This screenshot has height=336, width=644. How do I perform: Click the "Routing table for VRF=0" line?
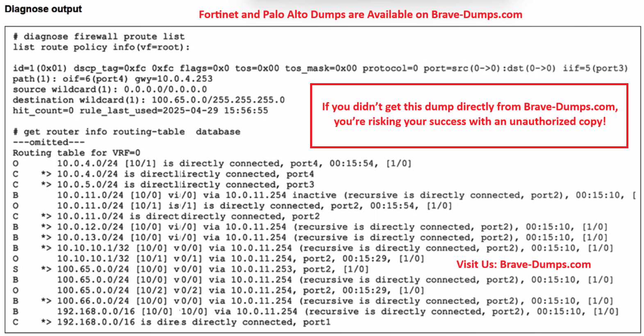click(76, 153)
